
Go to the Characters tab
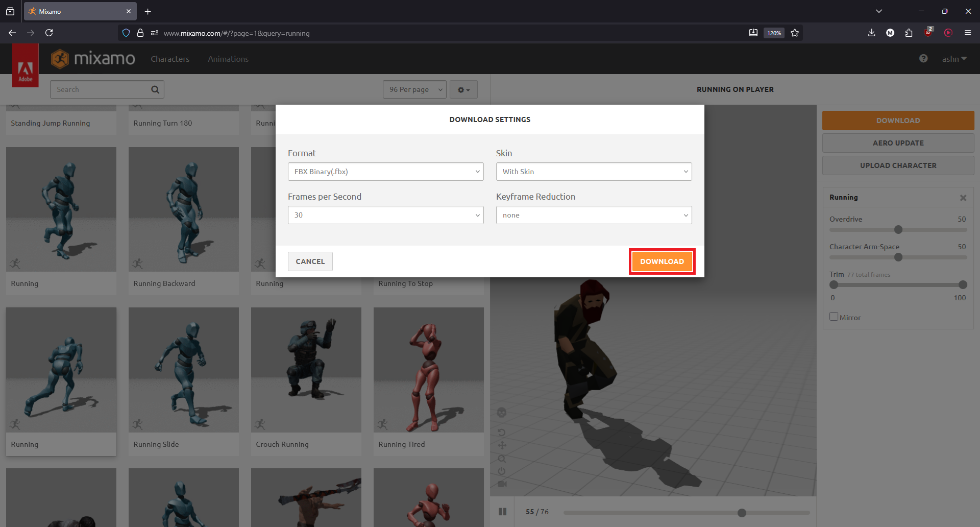(170, 59)
